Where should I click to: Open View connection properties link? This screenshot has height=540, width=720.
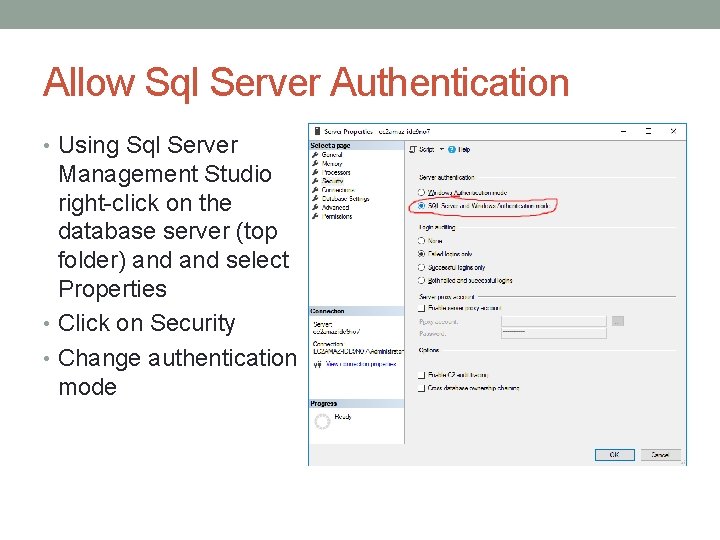[360, 364]
